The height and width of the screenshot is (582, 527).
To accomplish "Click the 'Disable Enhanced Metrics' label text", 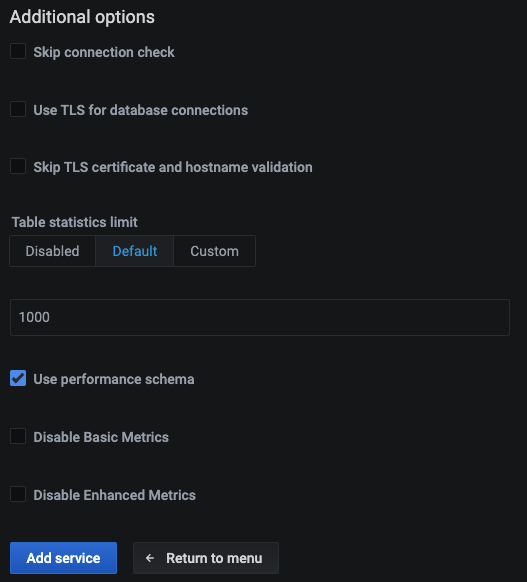I will pyautogui.click(x=114, y=495).
